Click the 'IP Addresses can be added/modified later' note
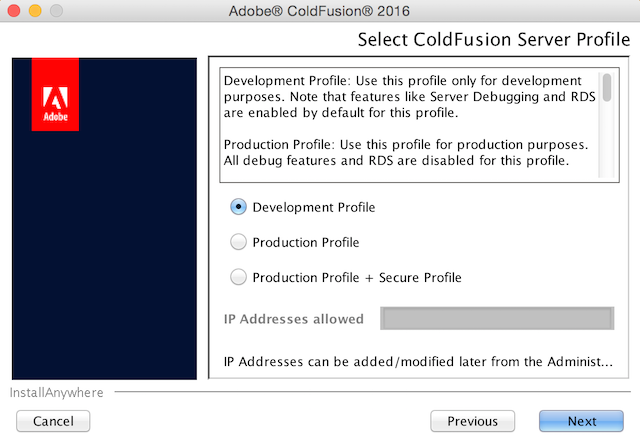This screenshot has height=446, width=640. [418, 362]
